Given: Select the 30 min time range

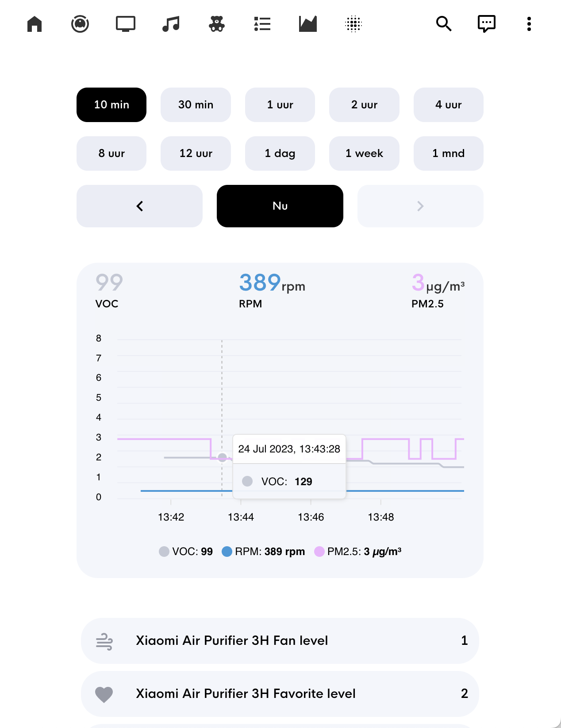Looking at the screenshot, I should pyautogui.click(x=196, y=105).
